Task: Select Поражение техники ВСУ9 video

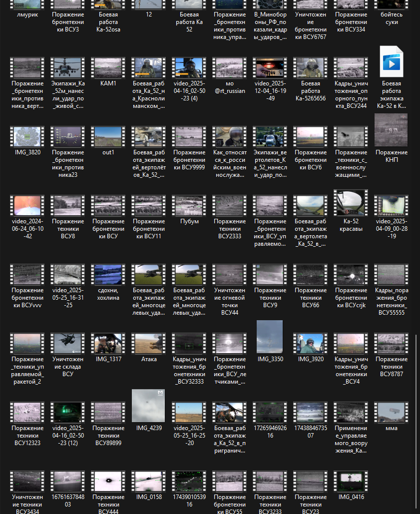Action: pos(270,286)
